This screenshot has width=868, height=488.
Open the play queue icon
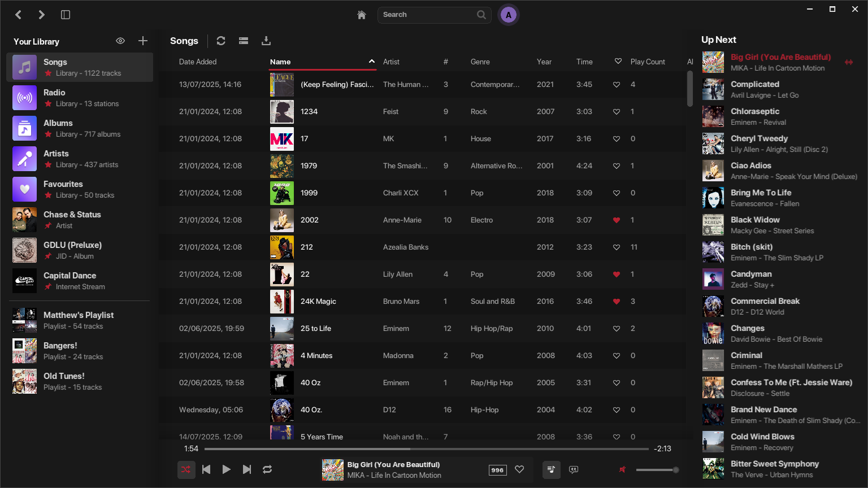[552, 469]
